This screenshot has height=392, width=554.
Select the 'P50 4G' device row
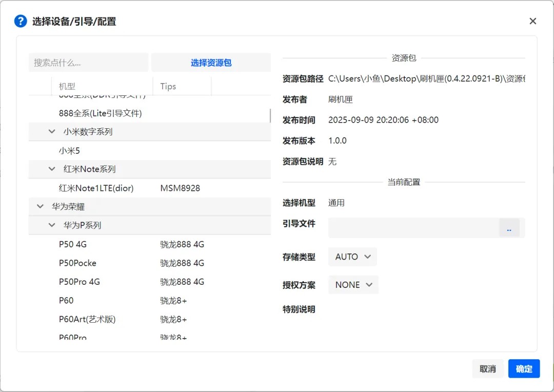click(149, 244)
